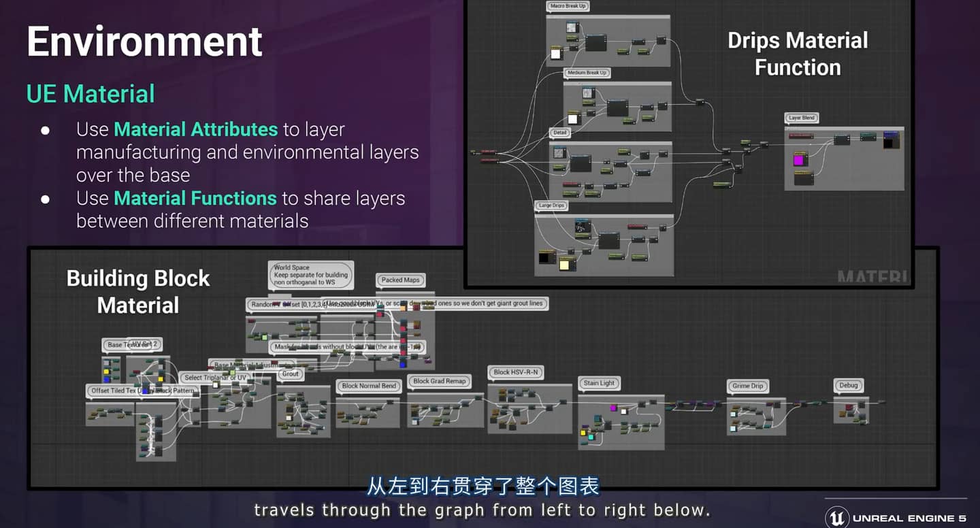Click the highlighted Material Attributes text
Viewport: 980px width, 528px height.
tap(196, 129)
